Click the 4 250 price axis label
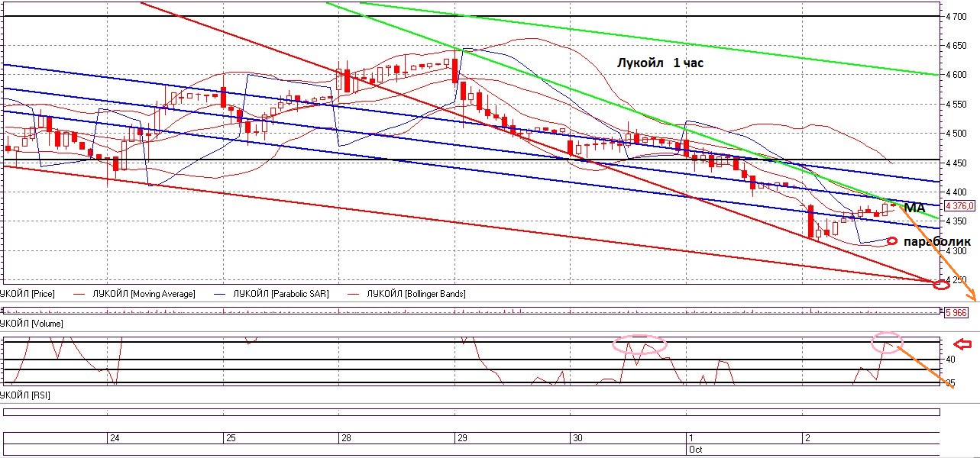 pos(958,279)
